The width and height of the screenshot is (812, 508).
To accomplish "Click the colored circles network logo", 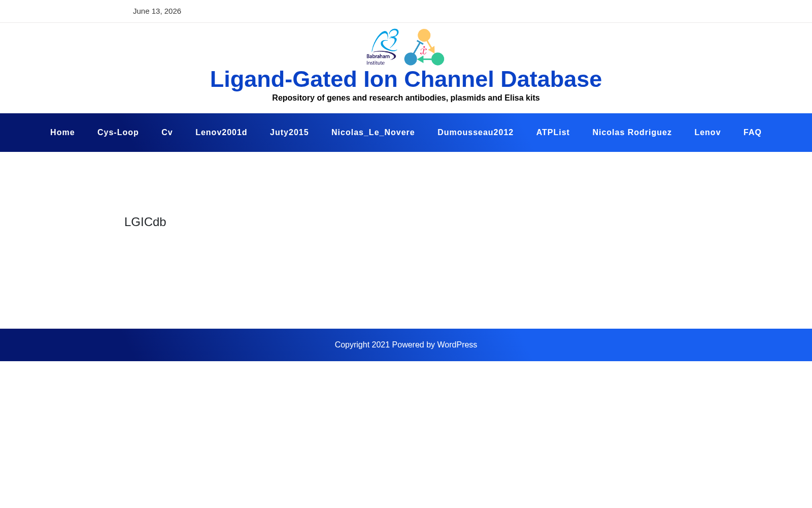I will [x=424, y=47].
